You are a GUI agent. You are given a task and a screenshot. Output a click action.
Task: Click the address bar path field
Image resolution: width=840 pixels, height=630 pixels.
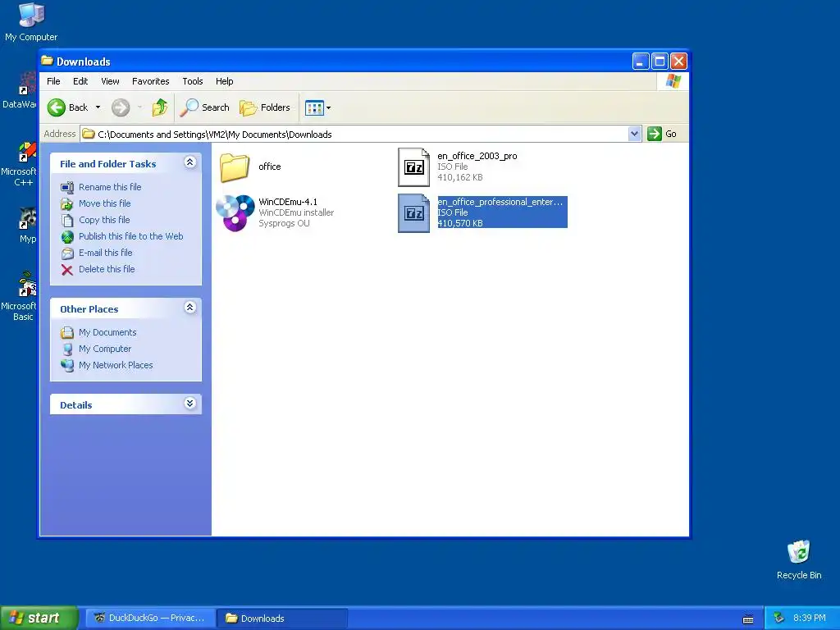354,134
